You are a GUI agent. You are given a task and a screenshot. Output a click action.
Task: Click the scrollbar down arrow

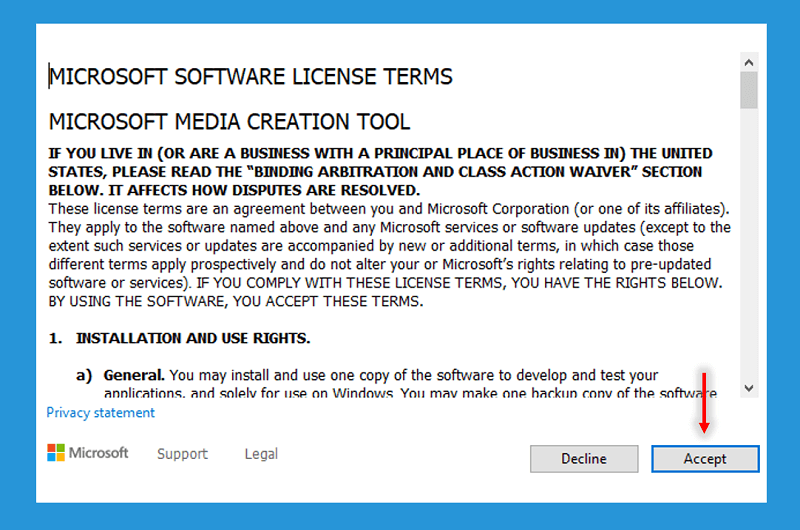coord(748,388)
